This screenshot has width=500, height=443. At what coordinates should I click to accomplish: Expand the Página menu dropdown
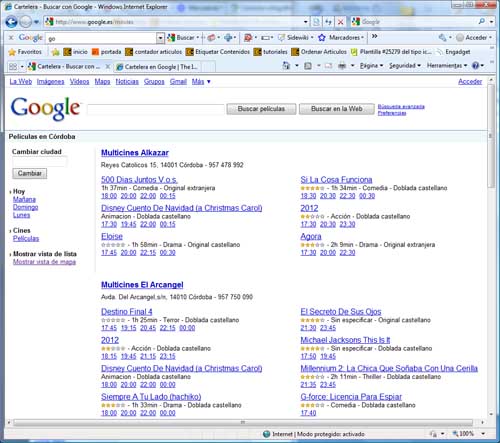pos(381,66)
